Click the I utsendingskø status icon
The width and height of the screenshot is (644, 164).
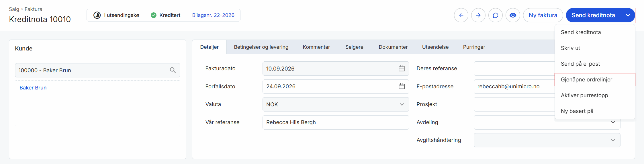pyautogui.click(x=97, y=15)
